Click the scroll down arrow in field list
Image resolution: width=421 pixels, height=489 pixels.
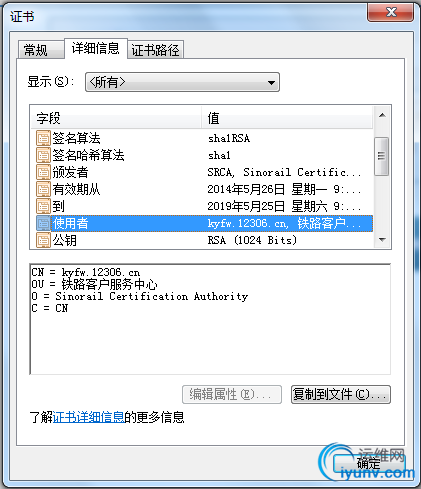[382, 240]
